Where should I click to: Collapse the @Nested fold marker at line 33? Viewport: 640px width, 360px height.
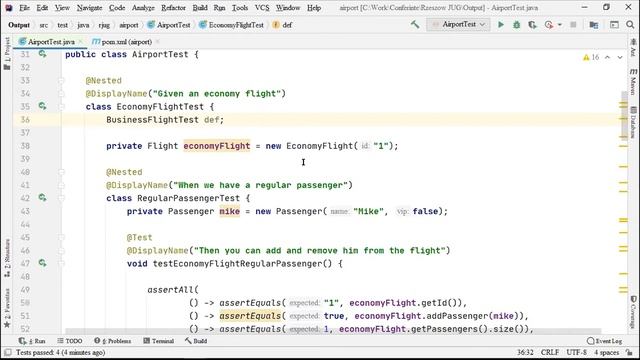click(x=61, y=80)
